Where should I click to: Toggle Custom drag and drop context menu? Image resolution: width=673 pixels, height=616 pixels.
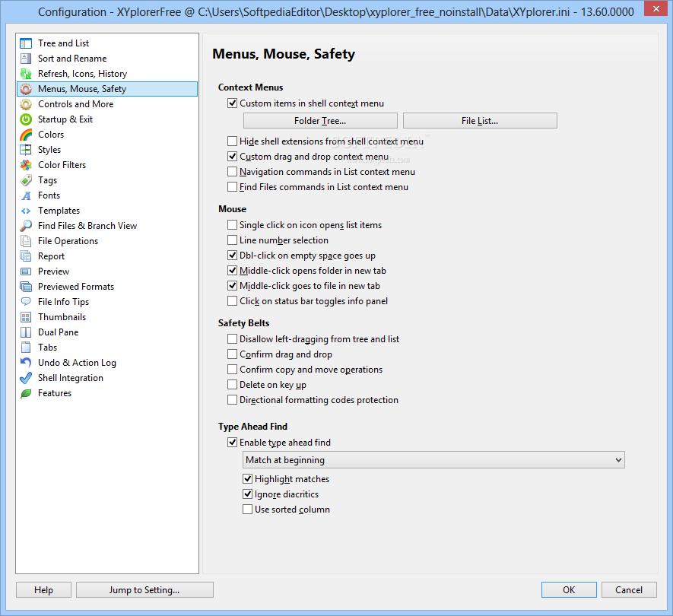tap(232, 156)
